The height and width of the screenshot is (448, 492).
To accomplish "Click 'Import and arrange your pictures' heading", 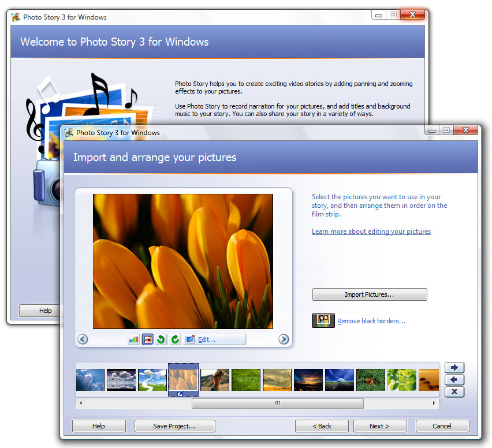I will [155, 158].
